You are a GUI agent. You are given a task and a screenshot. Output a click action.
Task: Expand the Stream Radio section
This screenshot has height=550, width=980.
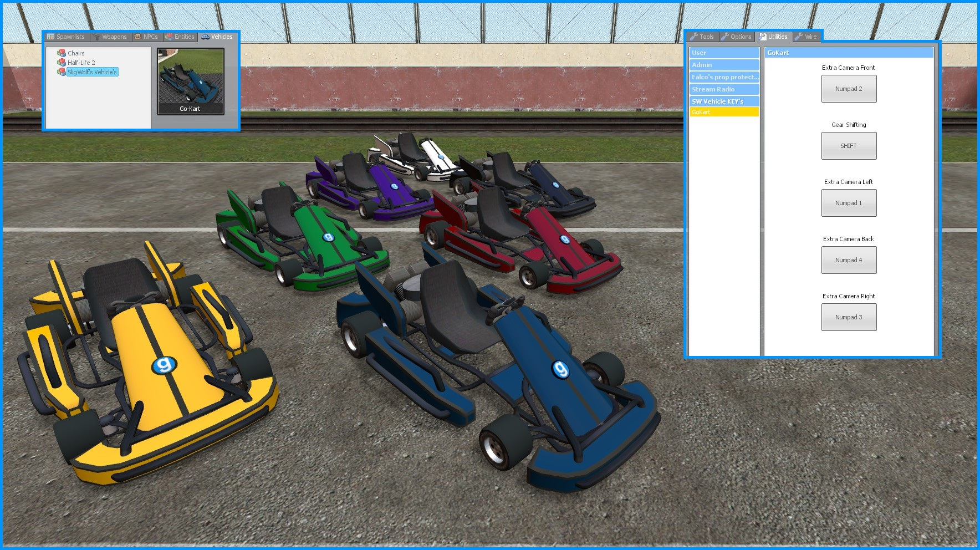(x=724, y=89)
